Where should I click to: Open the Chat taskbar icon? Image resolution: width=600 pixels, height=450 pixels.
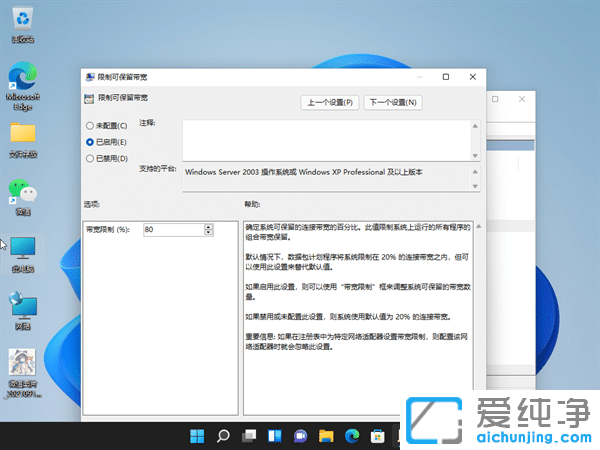click(x=300, y=436)
